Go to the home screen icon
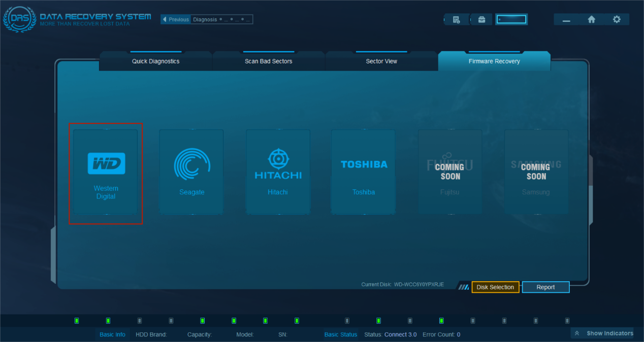The width and height of the screenshot is (644, 342). coord(591,19)
